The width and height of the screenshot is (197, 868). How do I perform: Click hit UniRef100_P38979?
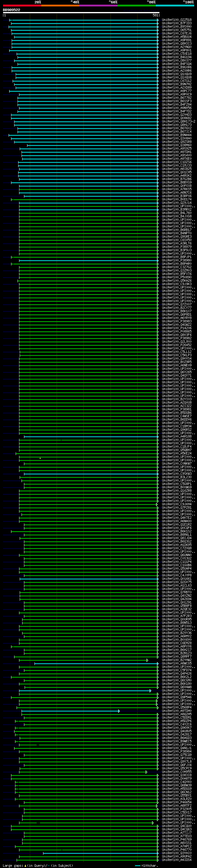coord(176,247)
